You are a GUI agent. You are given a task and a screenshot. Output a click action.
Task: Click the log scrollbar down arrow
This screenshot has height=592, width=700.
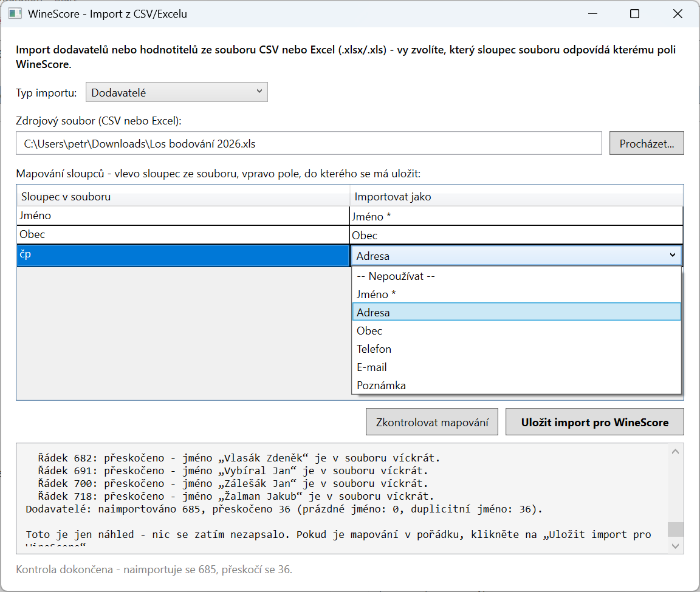(676, 546)
